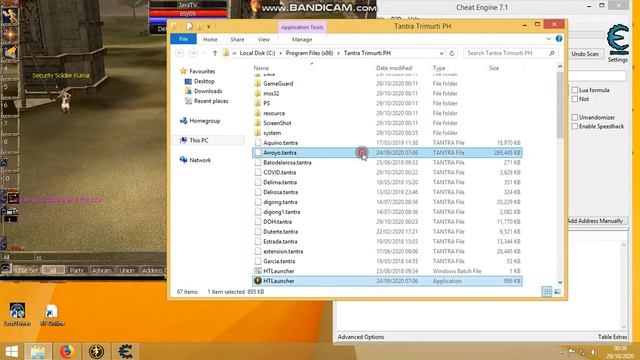Viewport: 640px width, 360px height.
Task: Select the Desktop icon in Favourites
Action: pyautogui.click(x=188, y=81)
